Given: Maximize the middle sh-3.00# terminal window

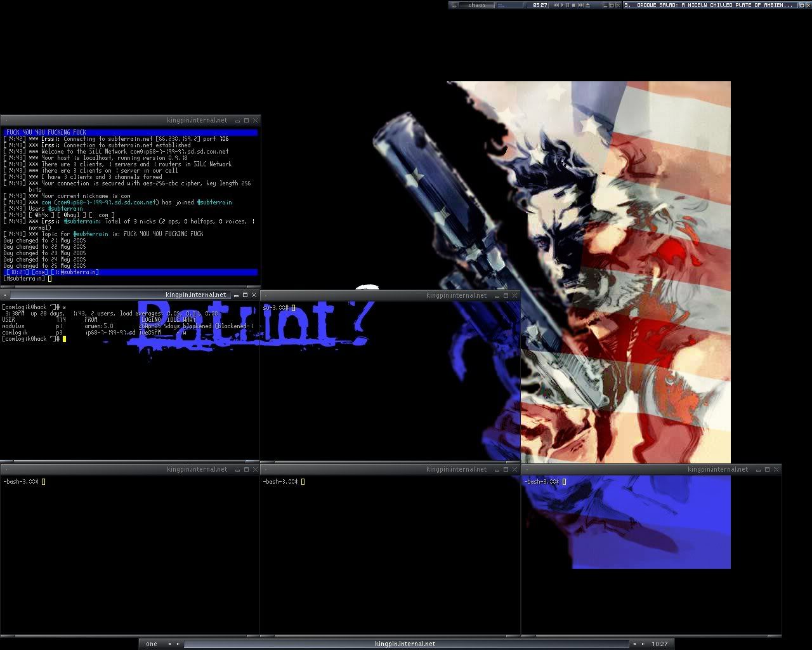Looking at the screenshot, I should [x=506, y=295].
